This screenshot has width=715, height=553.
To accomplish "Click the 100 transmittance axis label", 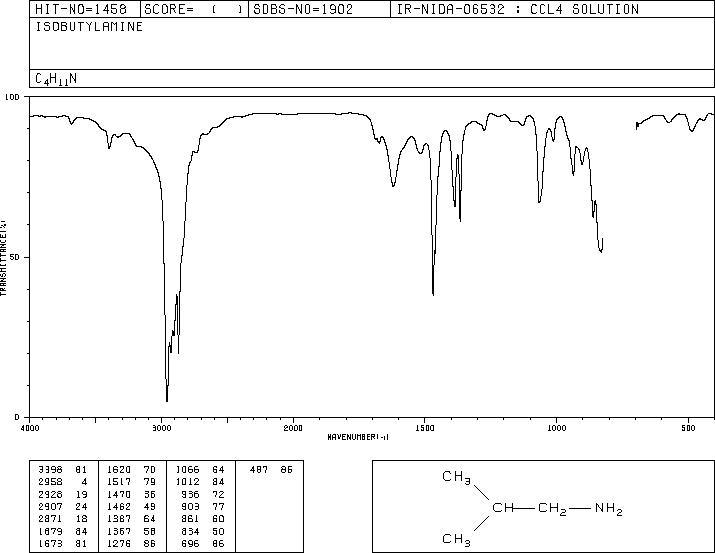I will pyautogui.click(x=12, y=97).
